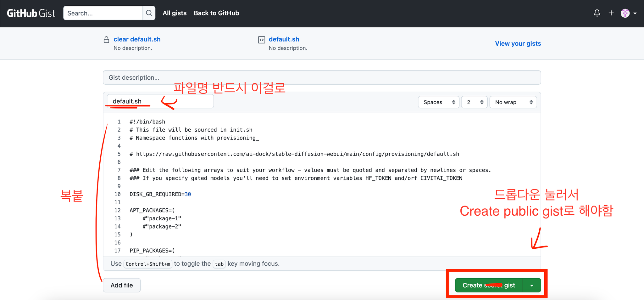Open the No wrap dropdown
This screenshot has width=644, height=300.
click(x=513, y=102)
